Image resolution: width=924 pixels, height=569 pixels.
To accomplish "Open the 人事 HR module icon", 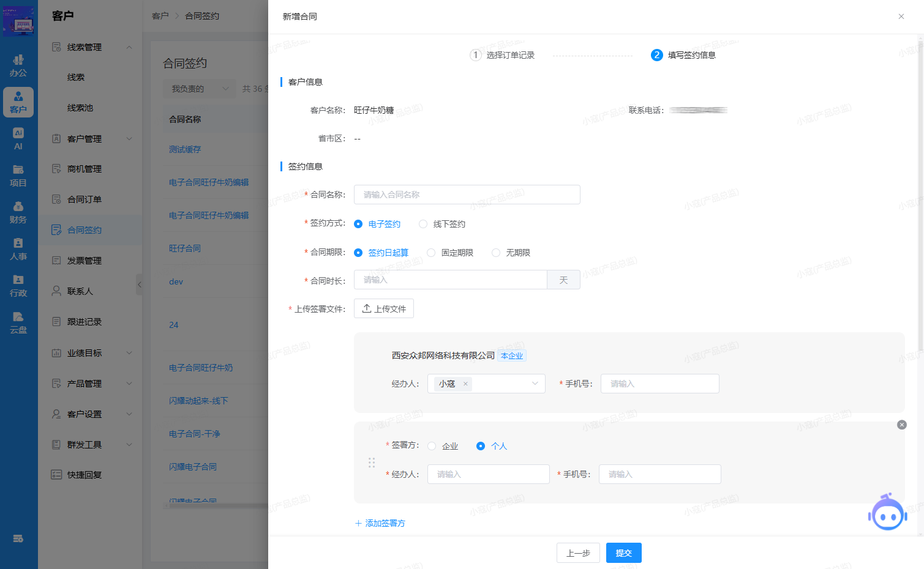I will [x=18, y=250].
